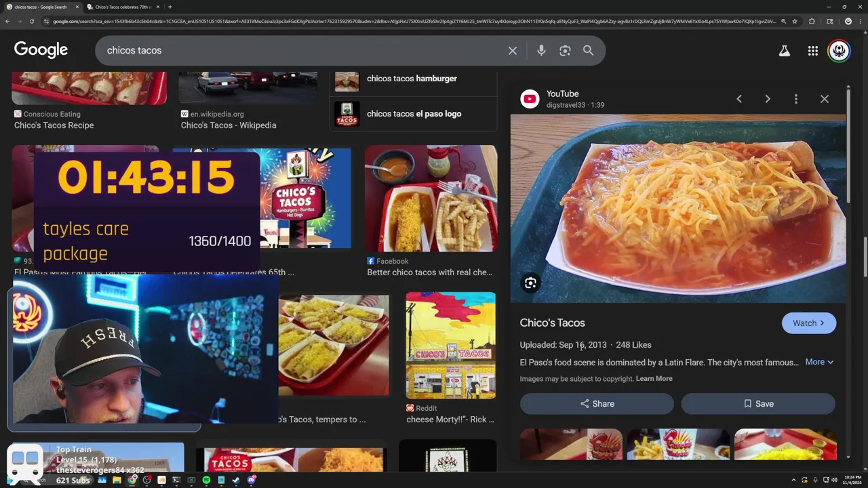Click the cheese Morty!!"- Rick caption
The image size is (868, 488).
click(x=450, y=420)
